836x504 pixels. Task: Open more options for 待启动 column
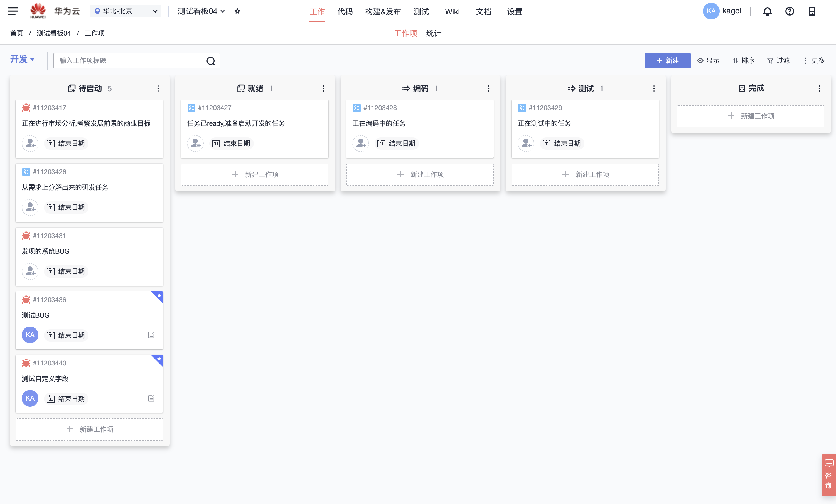coord(158,88)
